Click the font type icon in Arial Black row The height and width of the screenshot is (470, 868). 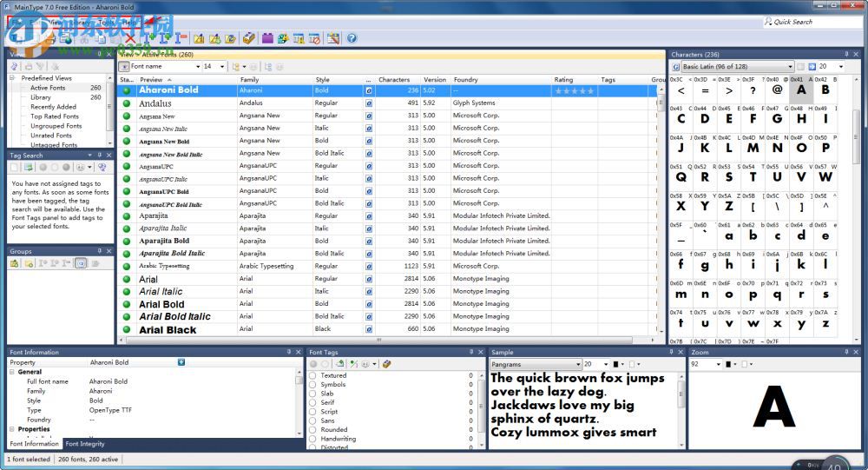(x=369, y=329)
